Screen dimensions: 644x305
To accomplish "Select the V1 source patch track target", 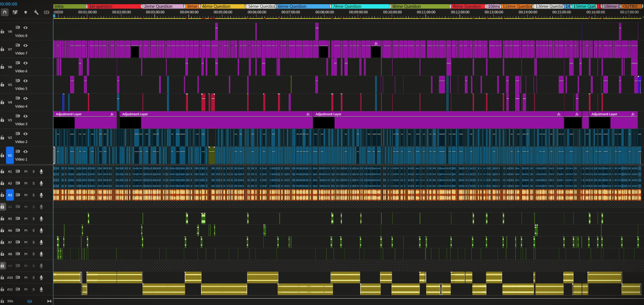I will coord(10,156).
